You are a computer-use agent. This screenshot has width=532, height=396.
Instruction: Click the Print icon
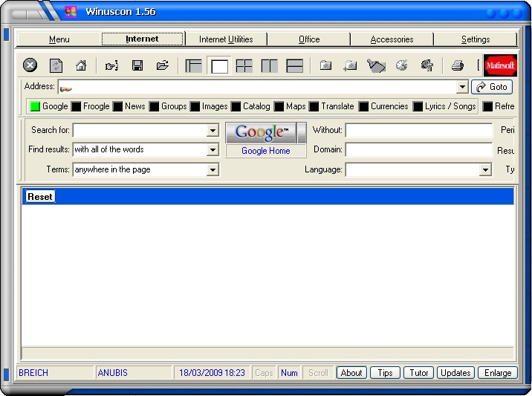[458, 65]
